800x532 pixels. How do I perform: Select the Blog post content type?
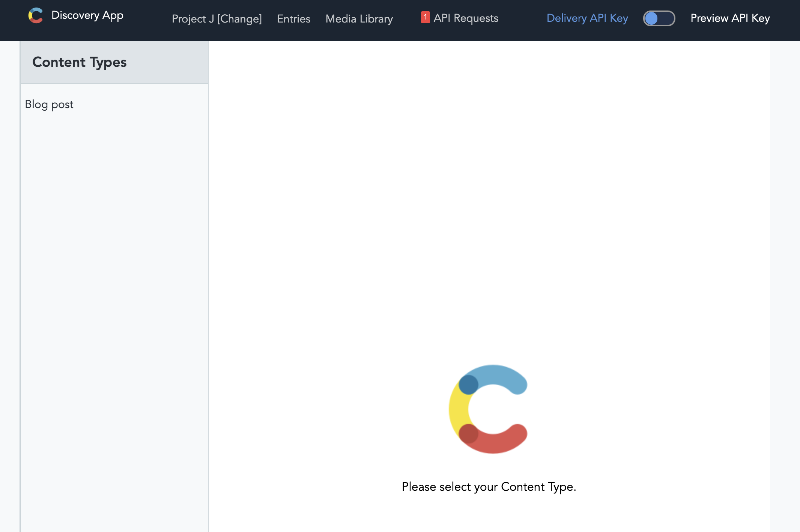tap(49, 104)
